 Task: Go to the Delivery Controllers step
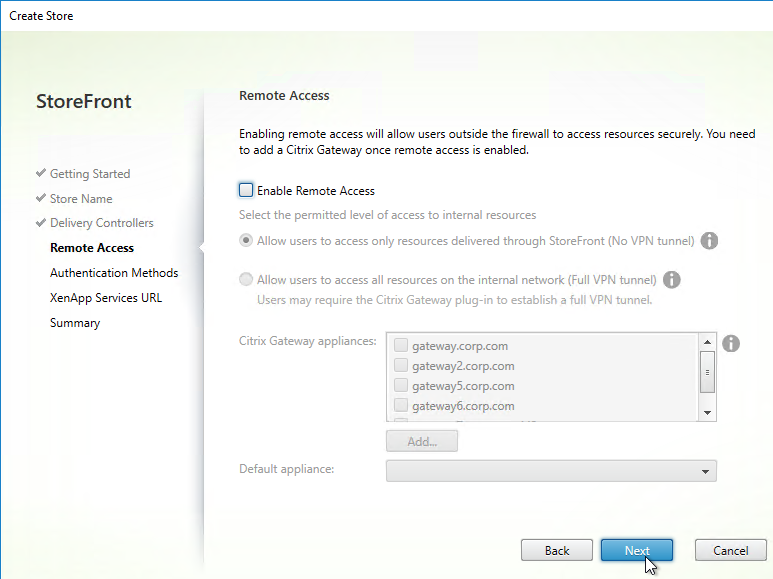pyautogui.click(x=102, y=223)
